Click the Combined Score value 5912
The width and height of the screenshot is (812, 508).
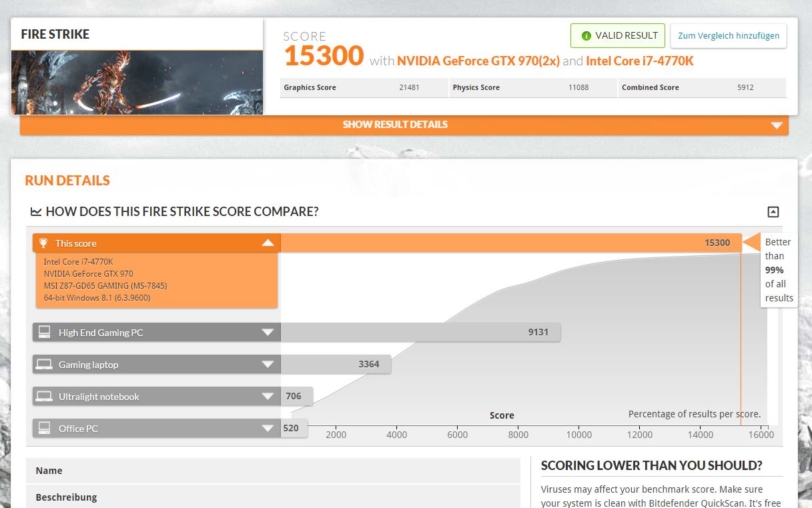(745, 87)
